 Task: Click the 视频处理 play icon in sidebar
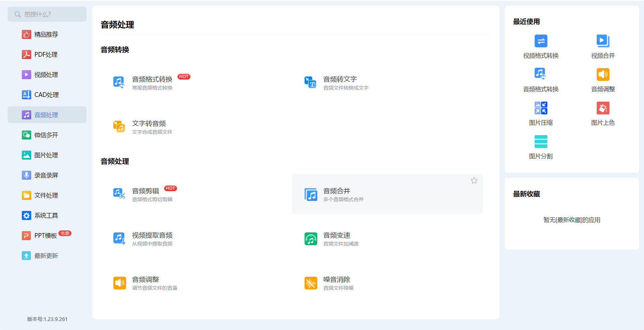click(26, 74)
